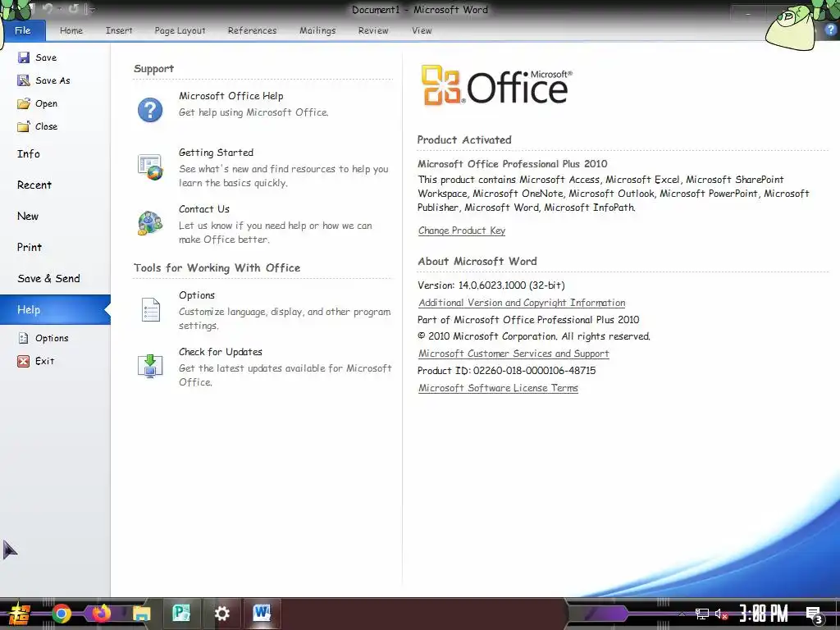The height and width of the screenshot is (630, 840).
Task: Click the muted volume tray icon
Action: pos(722,614)
